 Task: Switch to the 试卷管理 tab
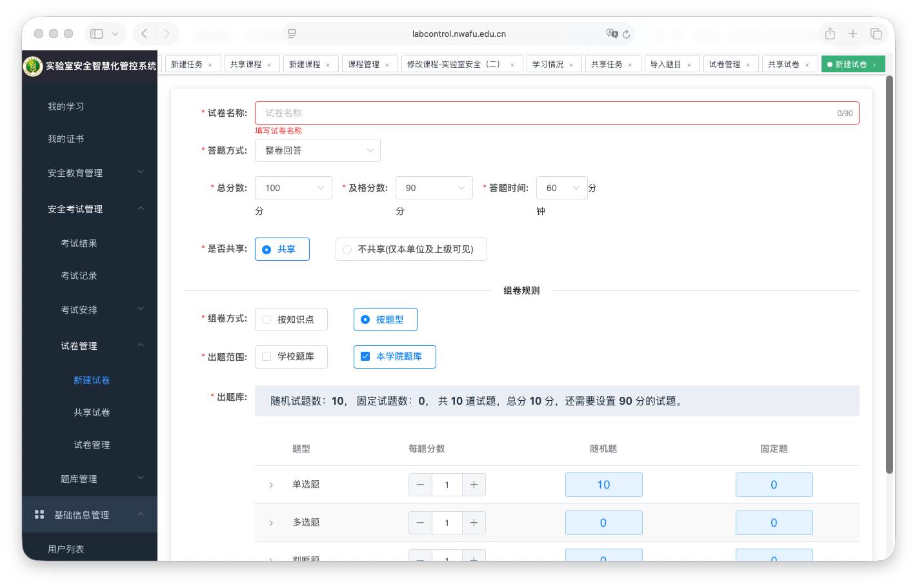pyautogui.click(x=731, y=65)
